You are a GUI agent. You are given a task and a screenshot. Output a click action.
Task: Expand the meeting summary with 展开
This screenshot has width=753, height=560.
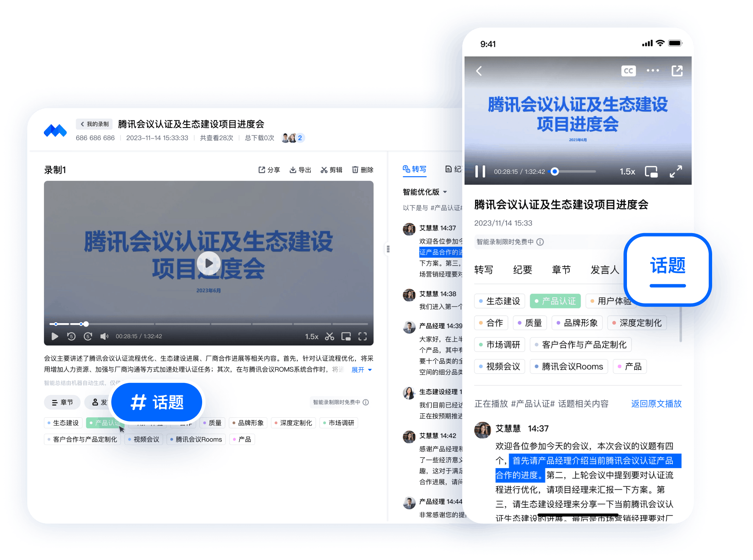362,370
